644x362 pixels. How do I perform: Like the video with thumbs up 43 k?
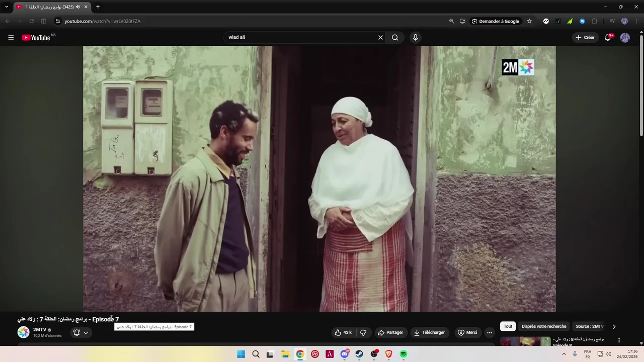(343, 332)
